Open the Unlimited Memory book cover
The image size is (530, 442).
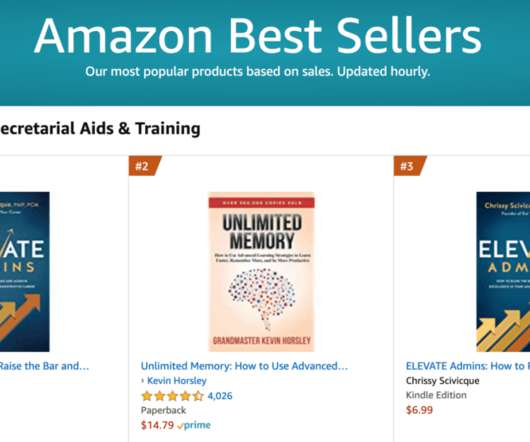coord(261,272)
